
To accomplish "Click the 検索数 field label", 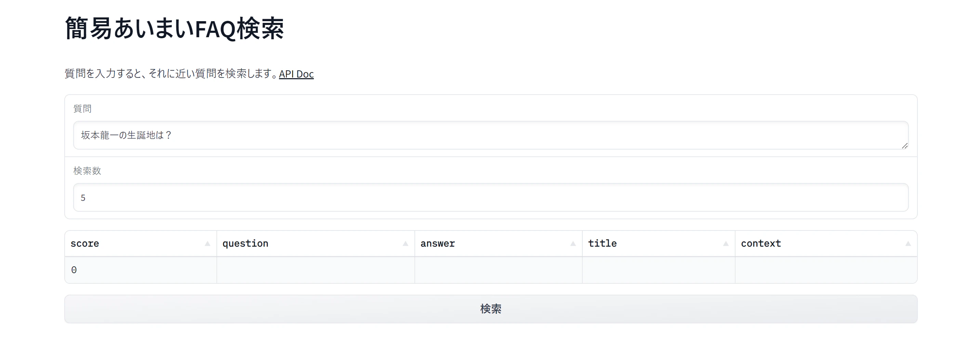I will coord(87,171).
